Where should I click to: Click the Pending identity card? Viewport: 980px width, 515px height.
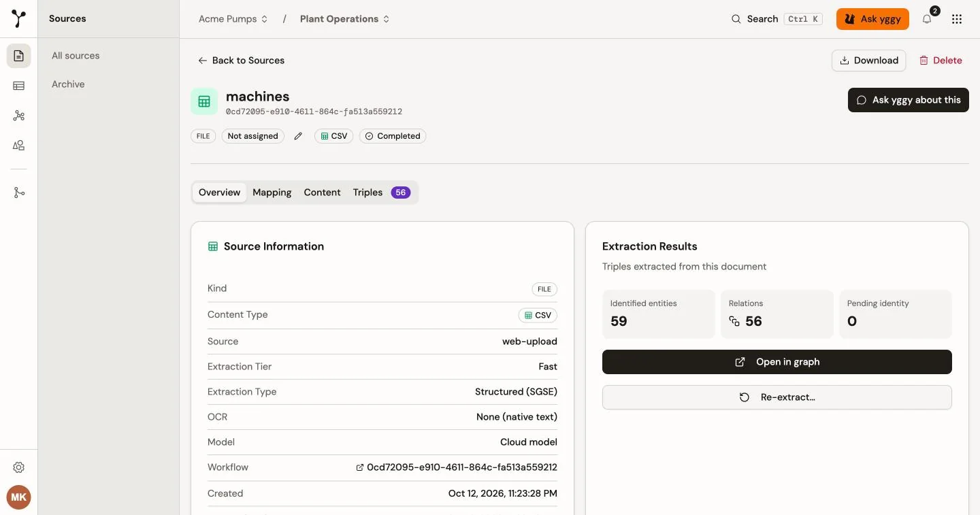click(896, 314)
